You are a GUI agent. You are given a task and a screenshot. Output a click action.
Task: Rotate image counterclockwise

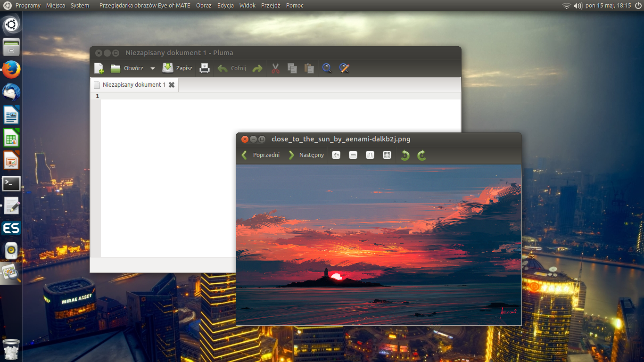point(405,155)
